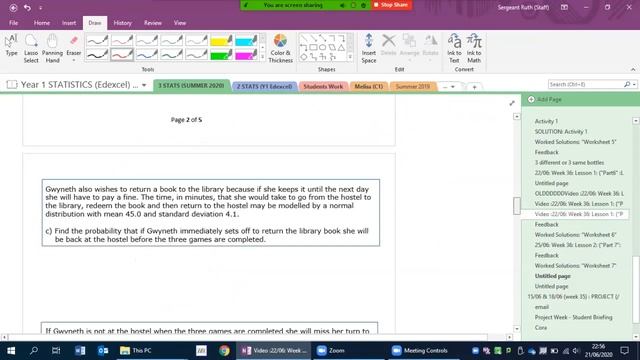
Task: Open Quick Access Toolbar customize arrow
Action: (40, 8)
